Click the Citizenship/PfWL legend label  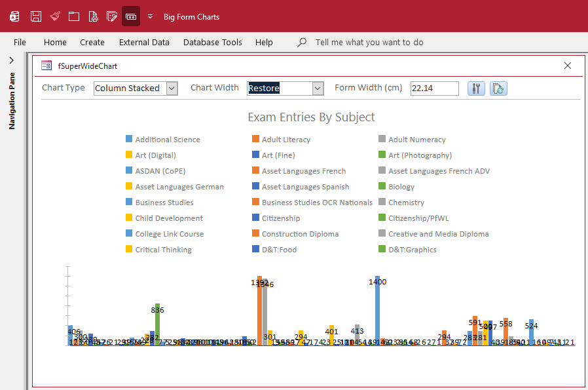pos(418,218)
